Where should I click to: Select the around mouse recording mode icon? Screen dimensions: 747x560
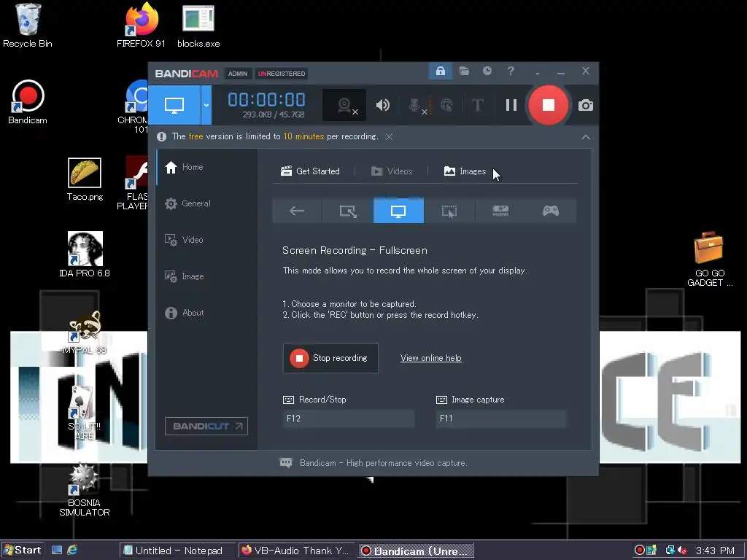[x=449, y=211]
